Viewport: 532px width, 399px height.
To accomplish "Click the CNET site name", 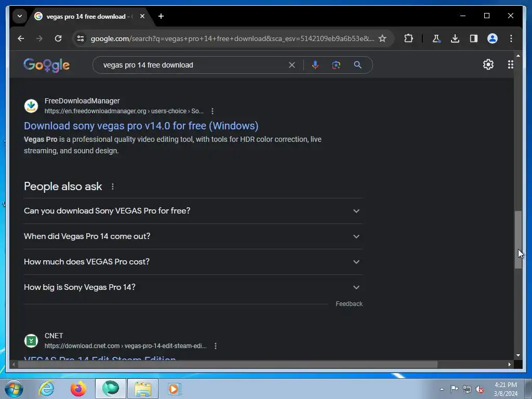I will click(x=54, y=336).
